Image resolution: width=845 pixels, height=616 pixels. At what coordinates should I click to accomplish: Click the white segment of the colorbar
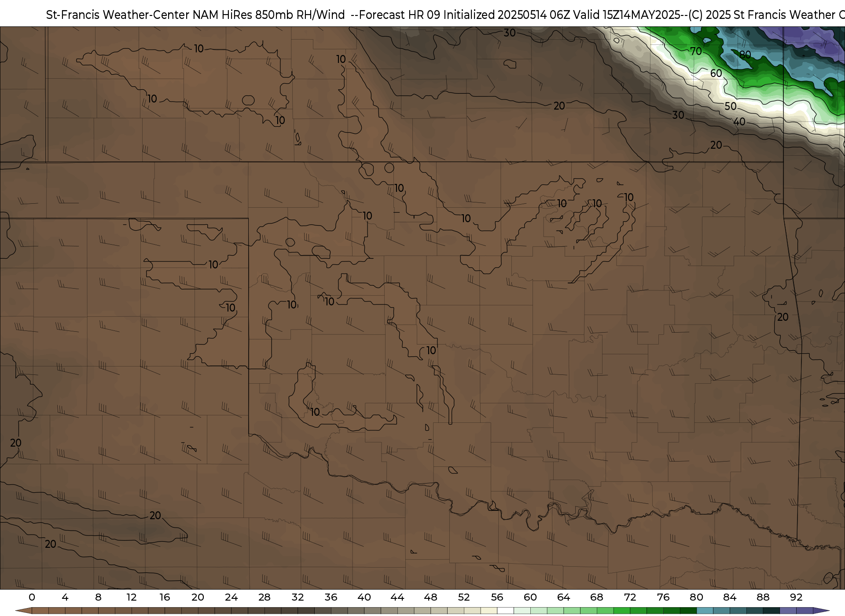(x=505, y=611)
